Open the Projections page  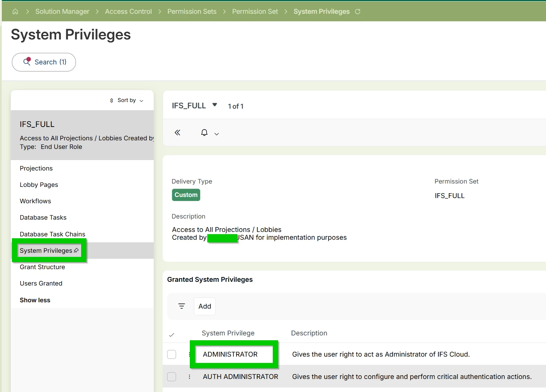(x=36, y=168)
